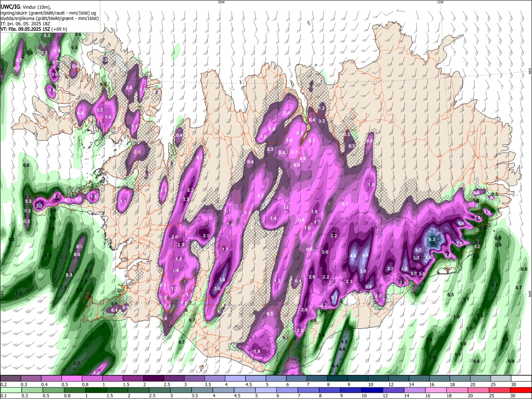Select the light pink rain swatch between 16 and 18
Viewport: 532px width, 399px height.
(435, 390)
